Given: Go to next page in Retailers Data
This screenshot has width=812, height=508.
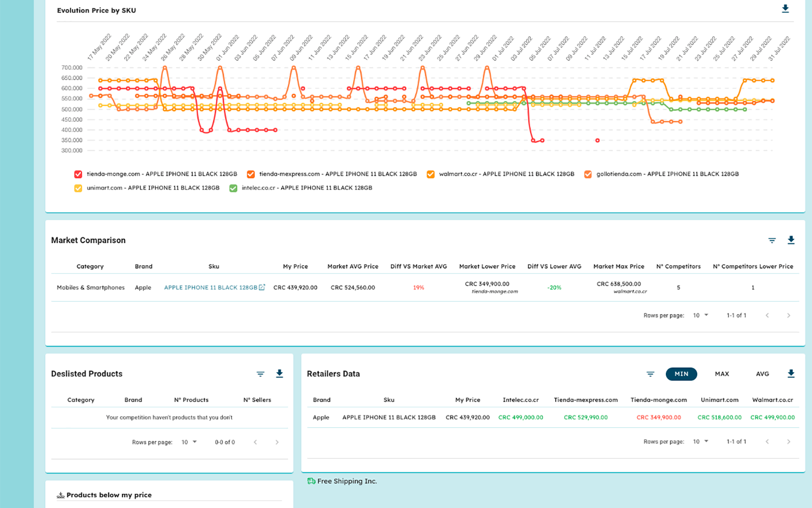Looking at the screenshot, I should 788,442.
